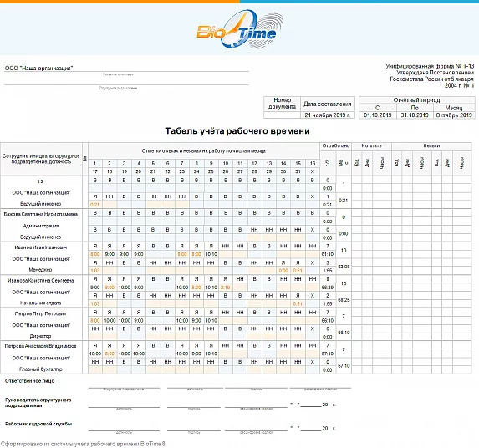This screenshot has height=448, width=479.
Task: Click the employee code '1 2' in first row
Action: click(x=40, y=181)
